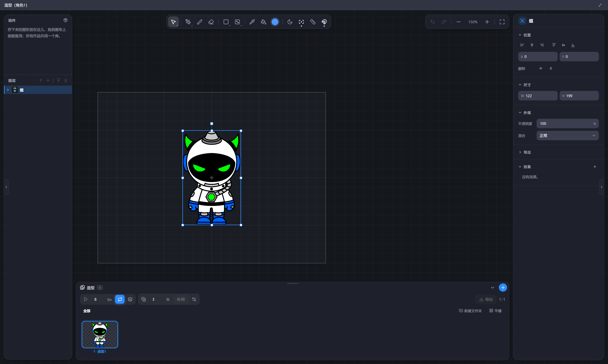Add a new costume with blue plus

point(503,288)
